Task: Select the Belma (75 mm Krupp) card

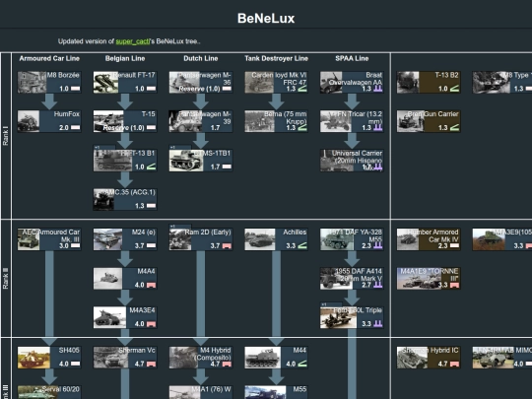Action: [x=277, y=121]
